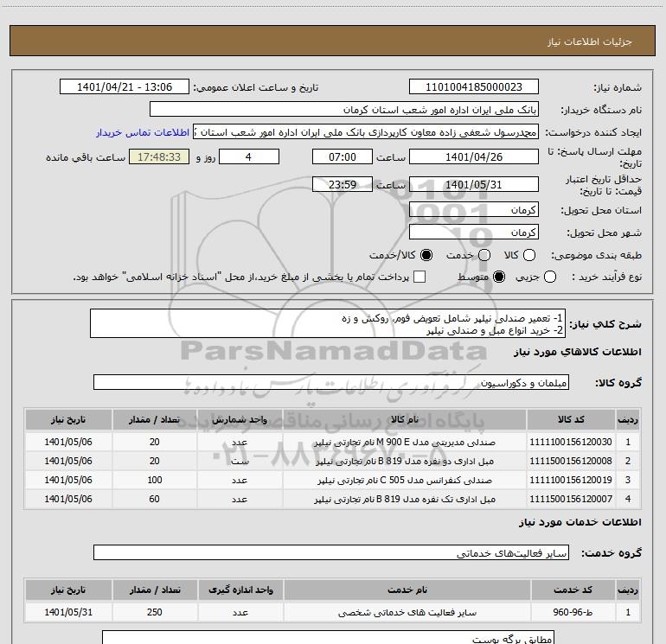Click the general need description text box
Viewport: 666px width, 644px height.
328,324
